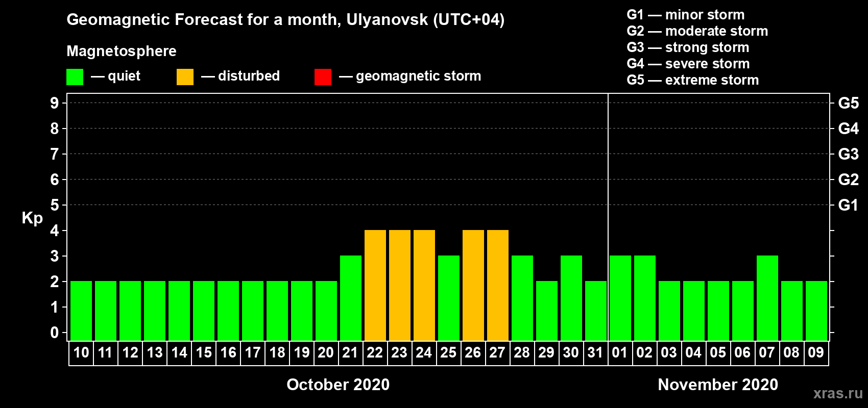The width and height of the screenshot is (868, 408).
Task: Select the date label 01 on the axis
Action: (x=620, y=352)
